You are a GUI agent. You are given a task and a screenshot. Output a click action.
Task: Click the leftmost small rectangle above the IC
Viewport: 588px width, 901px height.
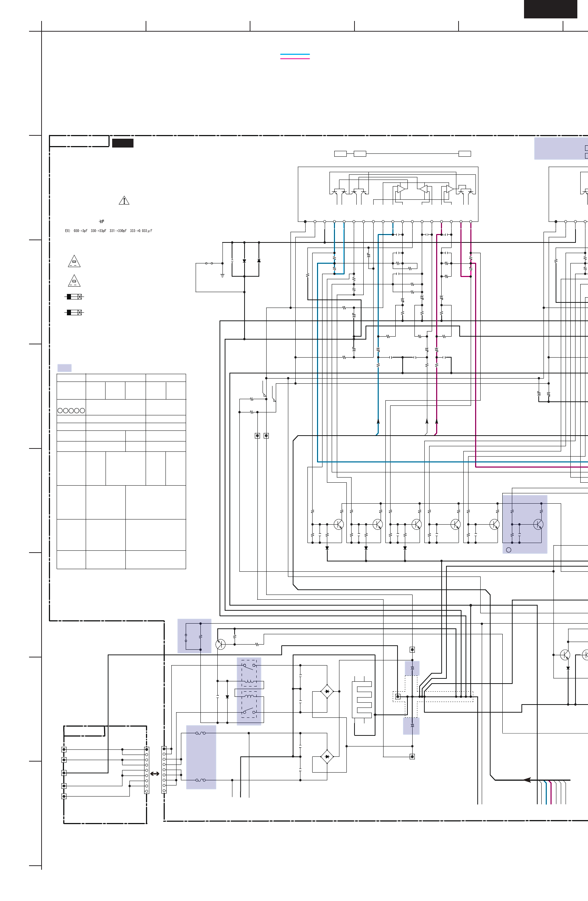click(341, 154)
